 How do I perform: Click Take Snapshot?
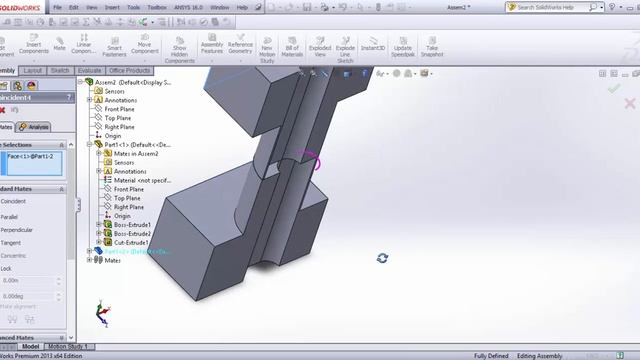(x=432, y=47)
